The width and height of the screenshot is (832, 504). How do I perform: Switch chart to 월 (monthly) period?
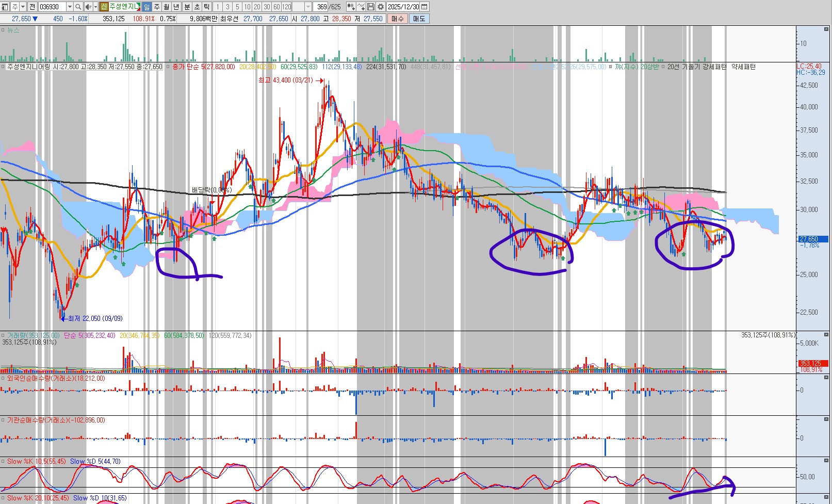pos(167,7)
